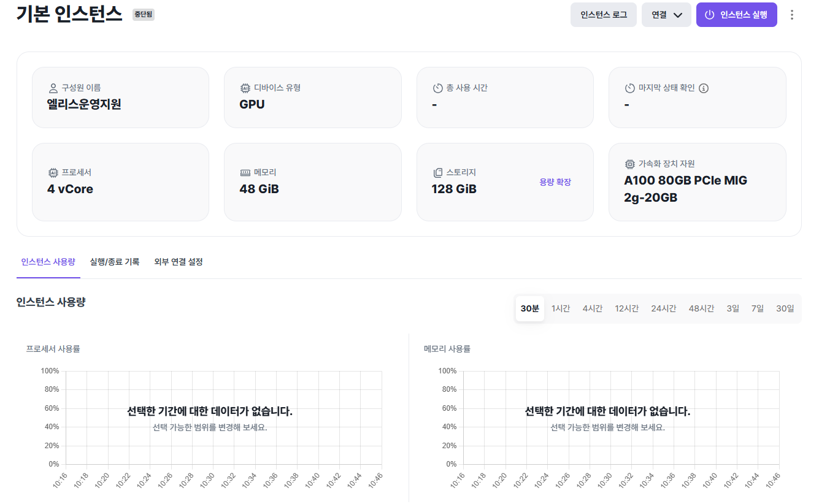Select the 30분 time range
This screenshot has width=819, height=504.
[529, 308]
